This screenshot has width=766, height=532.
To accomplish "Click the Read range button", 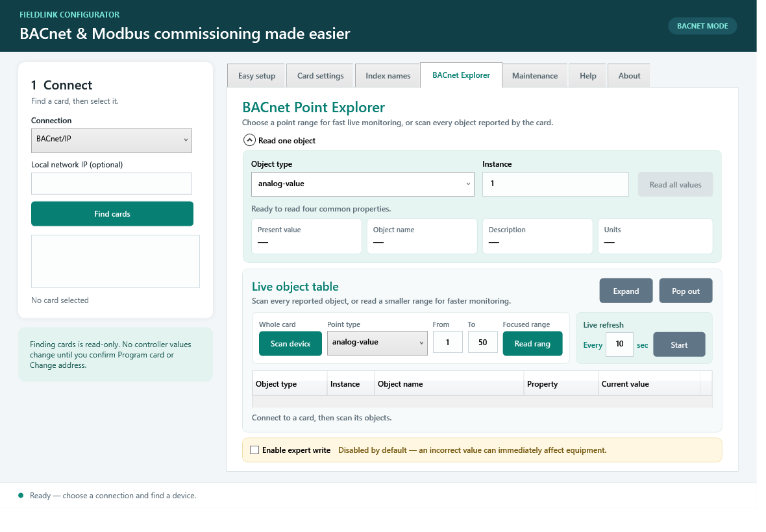I will coord(532,344).
